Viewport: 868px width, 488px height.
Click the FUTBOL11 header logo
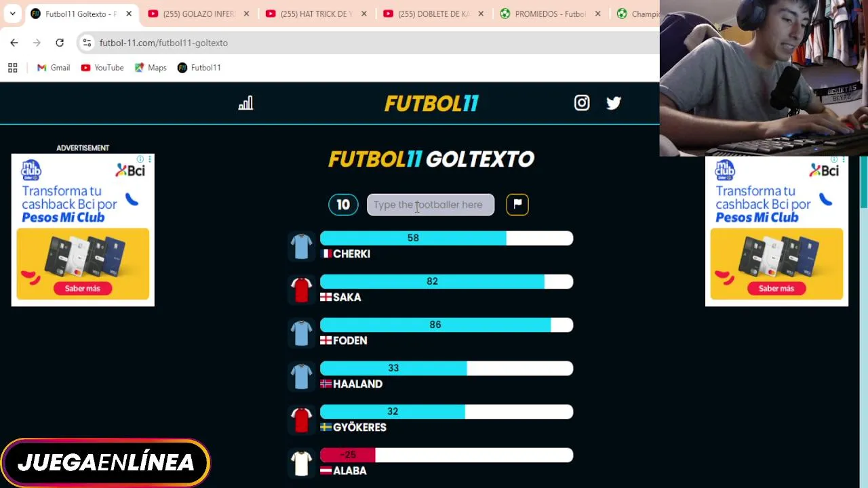[x=431, y=103]
